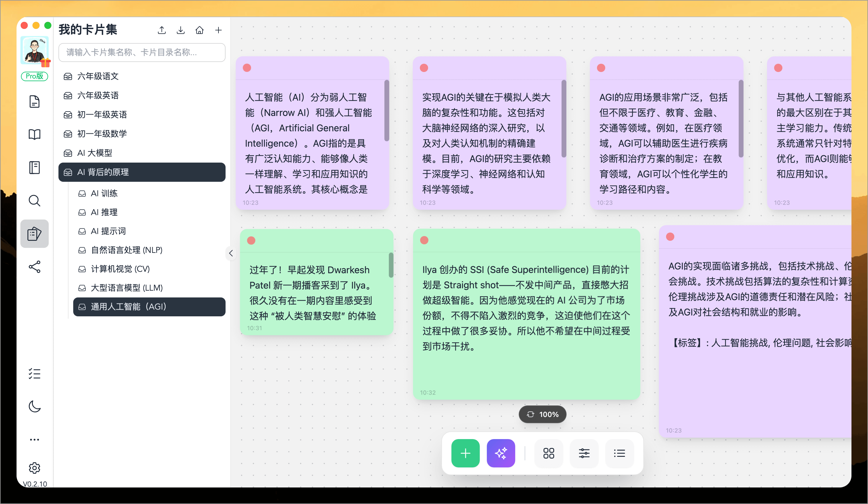
Task: Toggle dark mode with the moon icon
Action: [x=35, y=407]
